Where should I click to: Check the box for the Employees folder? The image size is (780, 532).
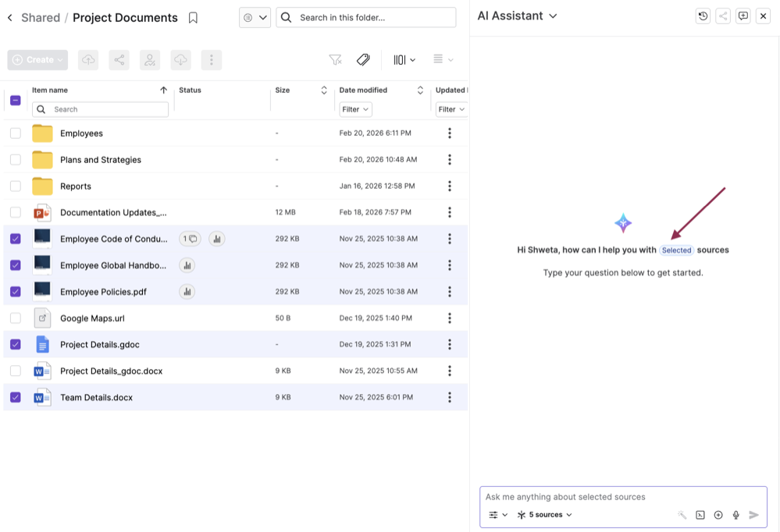point(16,133)
